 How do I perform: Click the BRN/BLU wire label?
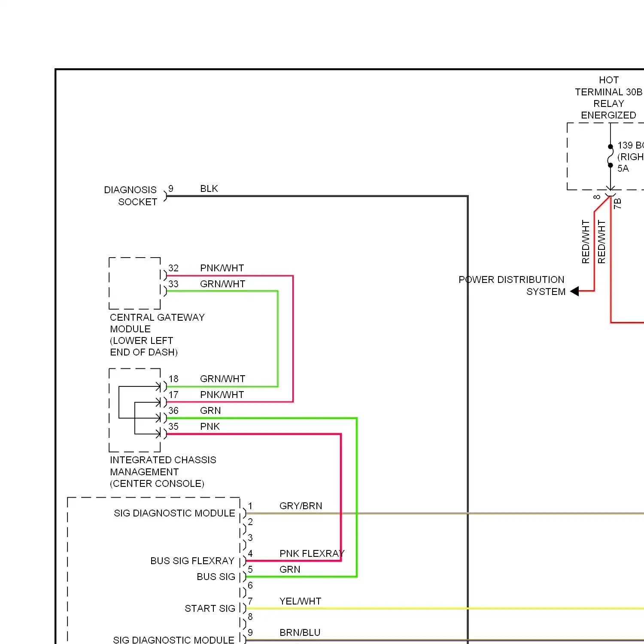(300, 632)
